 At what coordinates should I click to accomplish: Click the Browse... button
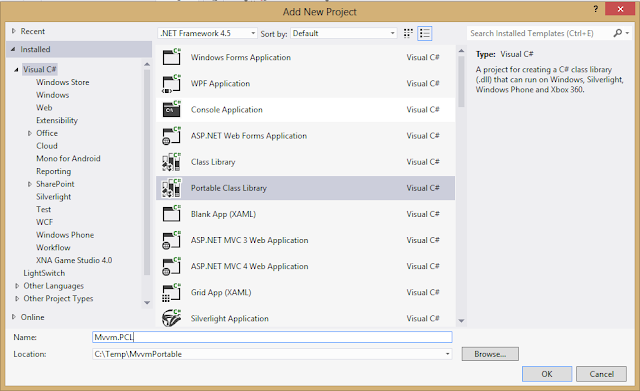tap(490, 354)
